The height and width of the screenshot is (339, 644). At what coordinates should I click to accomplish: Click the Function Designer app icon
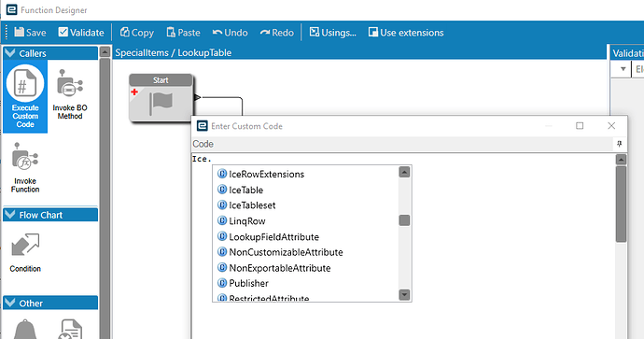[x=11, y=10]
